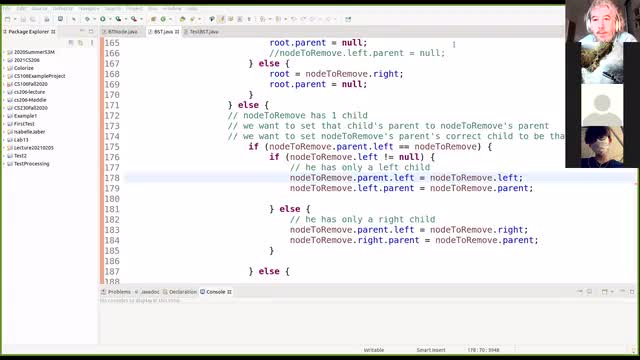Viewport: 640px width, 360px height.
Task: Select the CS106ExampleProject project
Action: click(39, 76)
